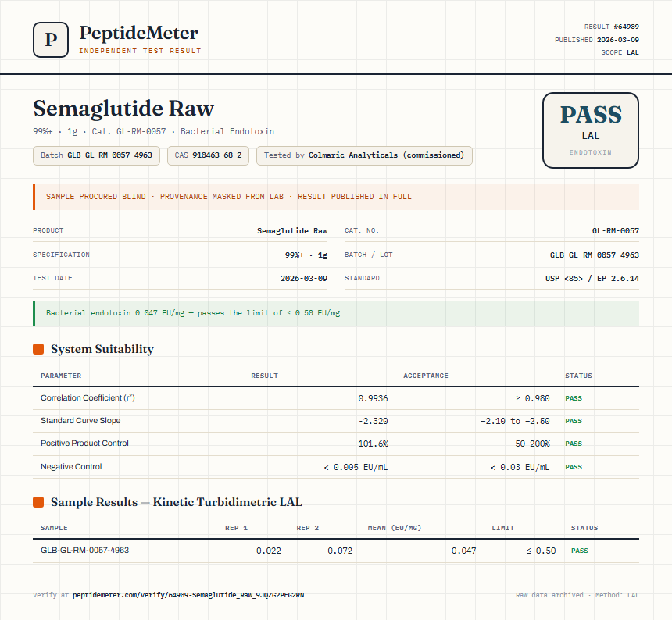Select the correlation result 0.9936
Image resolution: width=672 pixels, height=620 pixels.
[x=373, y=399]
